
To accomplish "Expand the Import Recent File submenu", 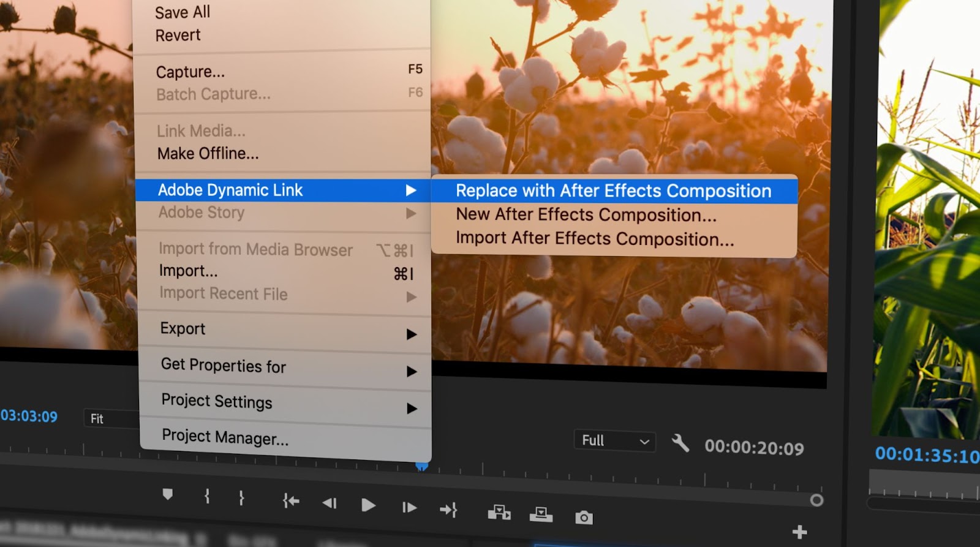I will (284, 294).
